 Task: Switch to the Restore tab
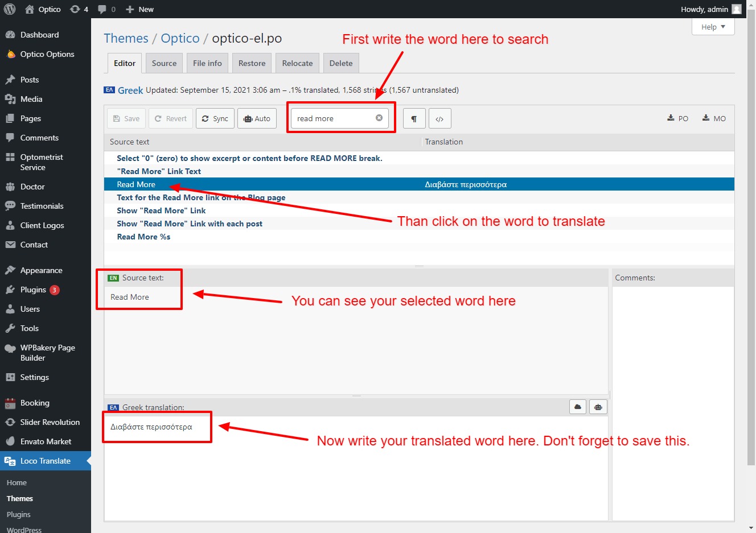point(252,63)
